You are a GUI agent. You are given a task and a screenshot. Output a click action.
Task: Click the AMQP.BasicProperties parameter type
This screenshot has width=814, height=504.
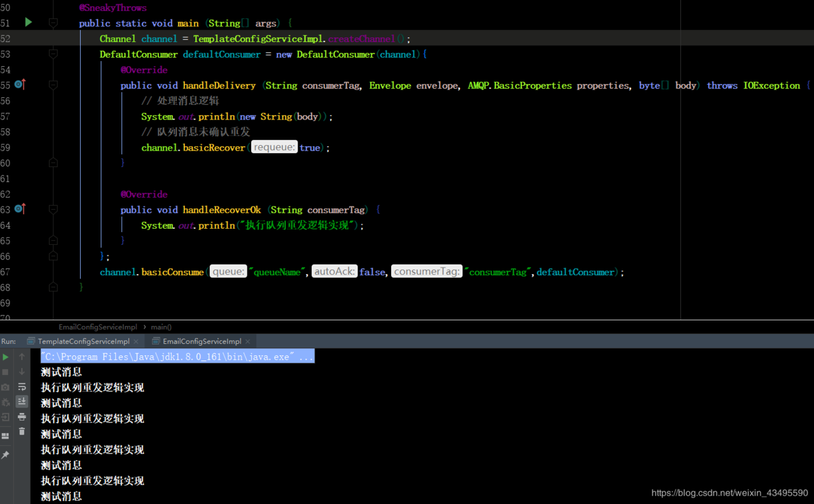pyautogui.click(x=520, y=85)
